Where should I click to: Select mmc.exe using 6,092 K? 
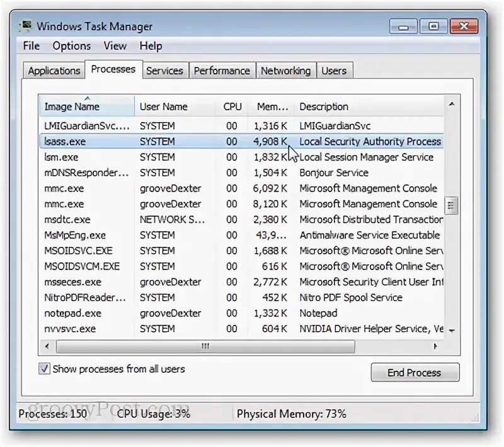click(x=241, y=188)
